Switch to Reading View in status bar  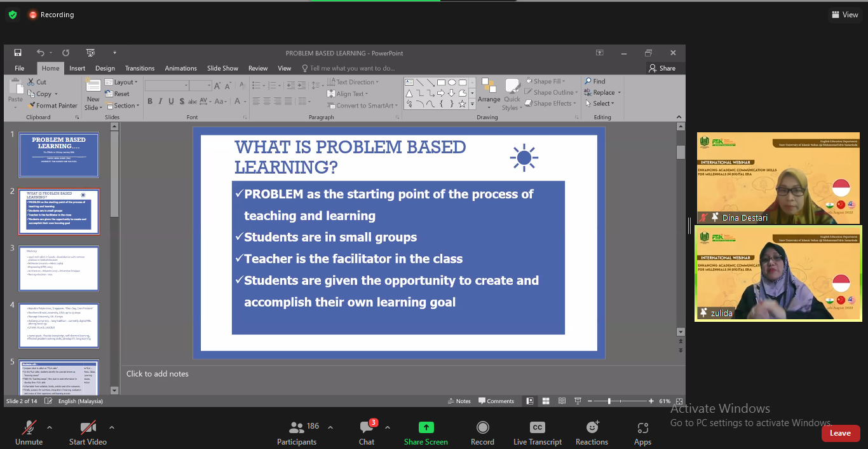point(562,401)
